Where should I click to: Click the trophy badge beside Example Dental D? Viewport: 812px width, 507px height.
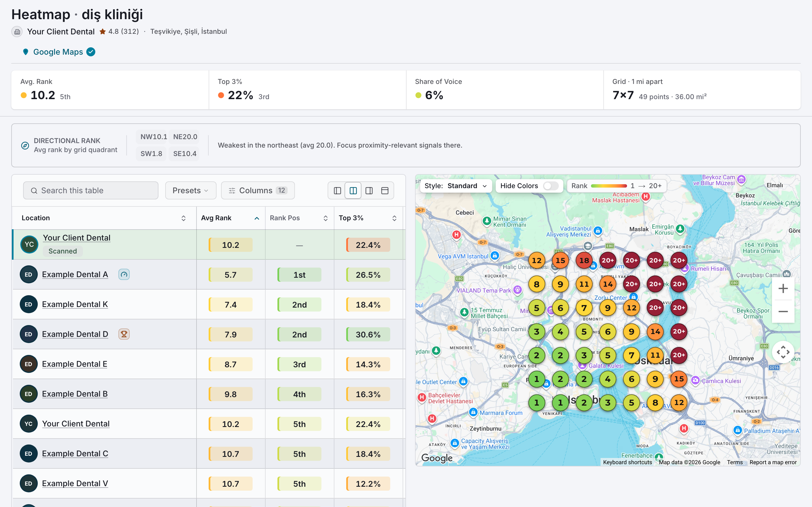coord(124,334)
